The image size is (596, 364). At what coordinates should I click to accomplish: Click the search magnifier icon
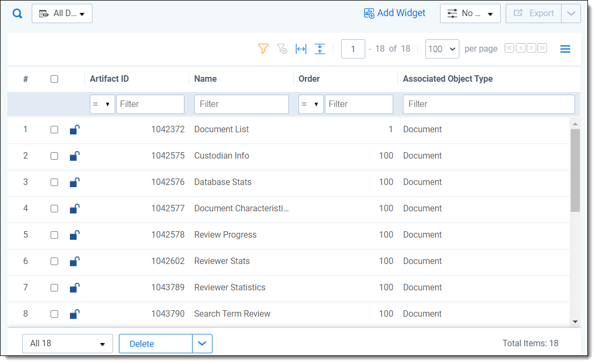[17, 14]
